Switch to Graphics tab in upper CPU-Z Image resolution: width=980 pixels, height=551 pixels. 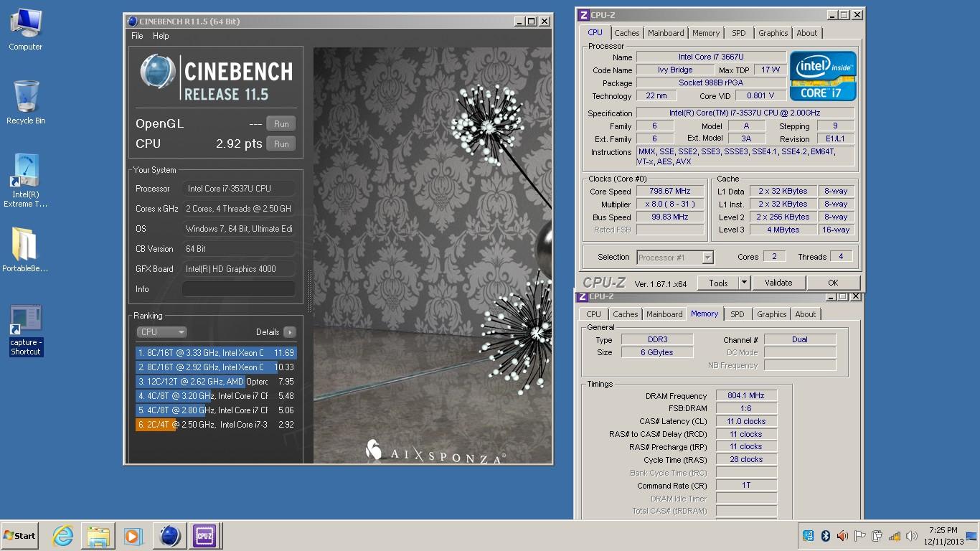coord(773,33)
